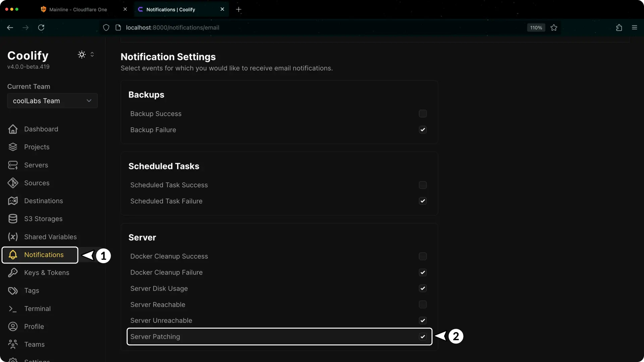This screenshot has width=644, height=362.
Task: Disable Scheduled Task Failure notifications
Action: [x=423, y=201]
